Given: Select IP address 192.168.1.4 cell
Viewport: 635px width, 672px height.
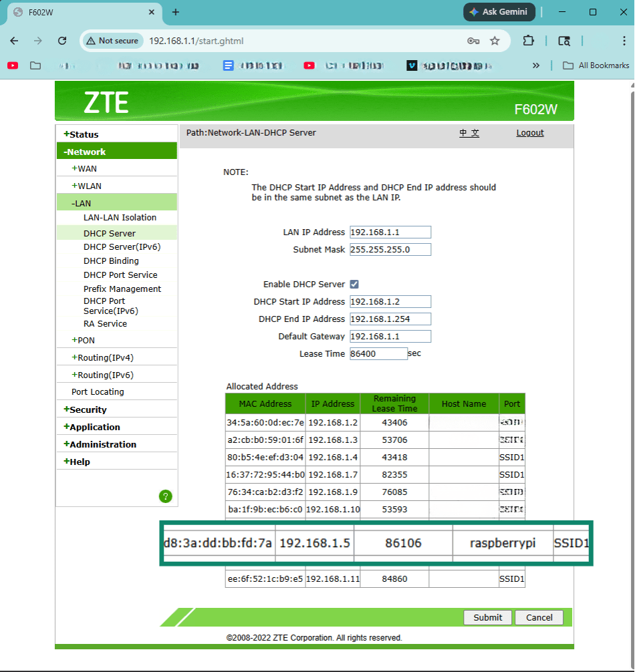Looking at the screenshot, I should pyautogui.click(x=333, y=458).
